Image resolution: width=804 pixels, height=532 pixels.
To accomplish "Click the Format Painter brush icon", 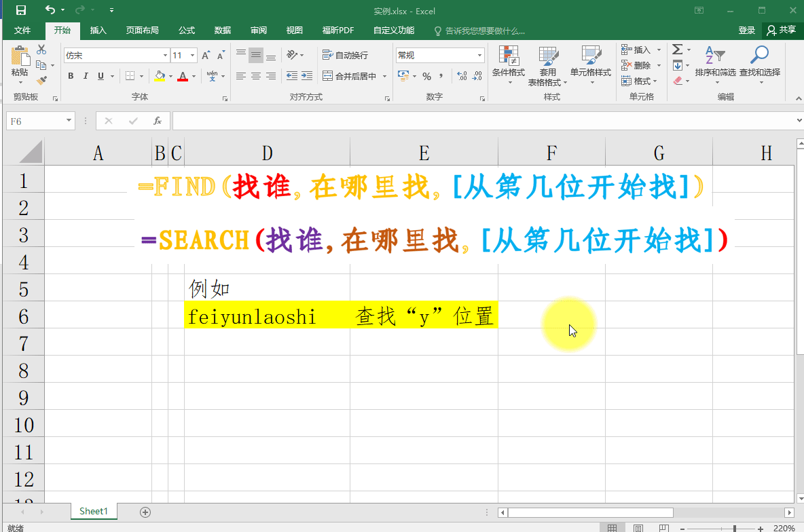I will (41, 81).
